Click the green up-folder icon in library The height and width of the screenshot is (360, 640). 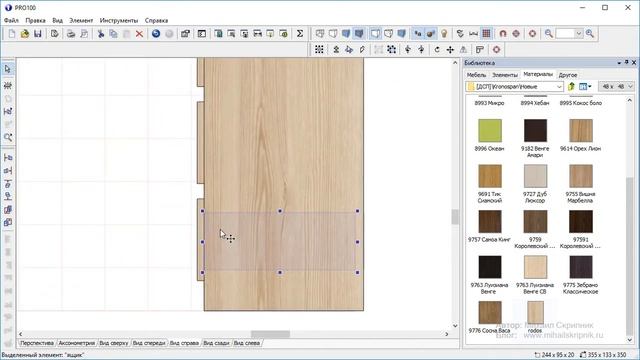point(571,87)
